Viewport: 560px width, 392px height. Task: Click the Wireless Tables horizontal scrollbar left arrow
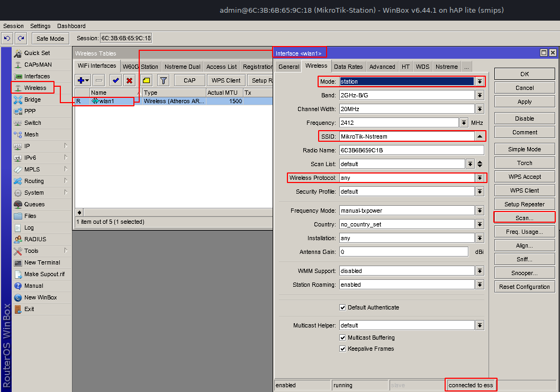[79, 213]
